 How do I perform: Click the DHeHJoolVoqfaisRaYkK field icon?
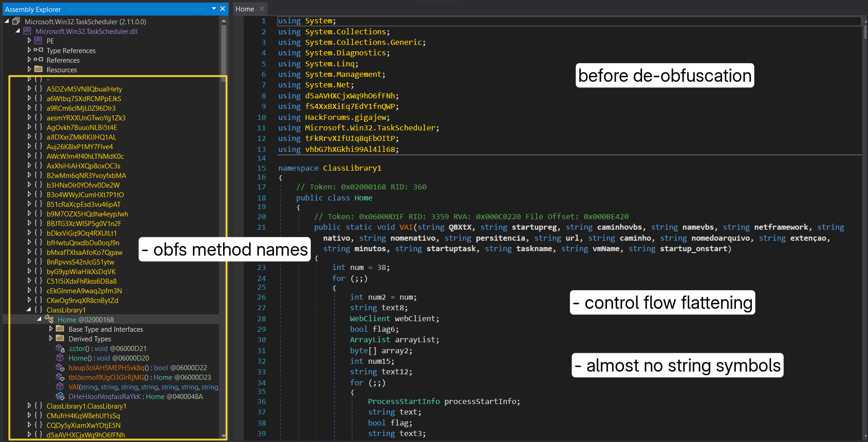pos(60,396)
